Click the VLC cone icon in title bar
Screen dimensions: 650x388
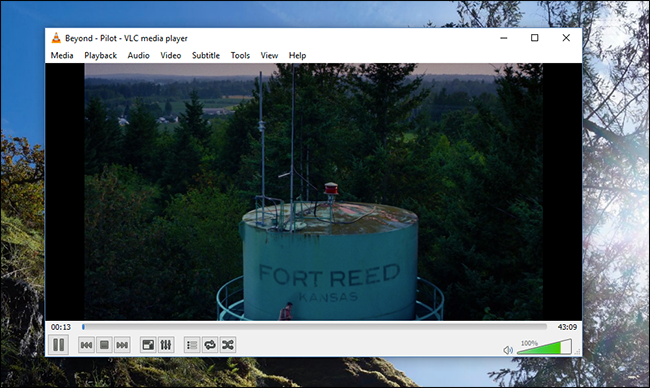click(x=56, y=38)
